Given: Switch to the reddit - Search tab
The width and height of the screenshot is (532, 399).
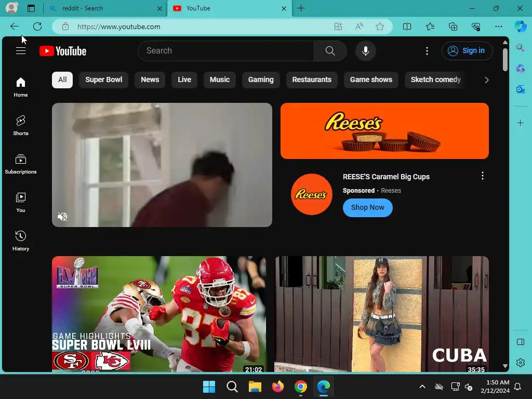Looking at the screenshot, I should [105, 8].
